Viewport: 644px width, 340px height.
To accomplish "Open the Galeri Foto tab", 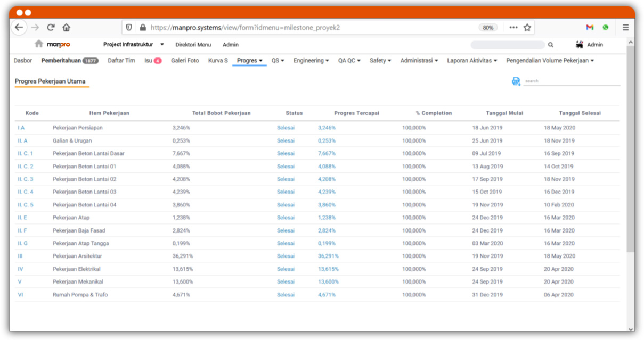I will 185,61.
